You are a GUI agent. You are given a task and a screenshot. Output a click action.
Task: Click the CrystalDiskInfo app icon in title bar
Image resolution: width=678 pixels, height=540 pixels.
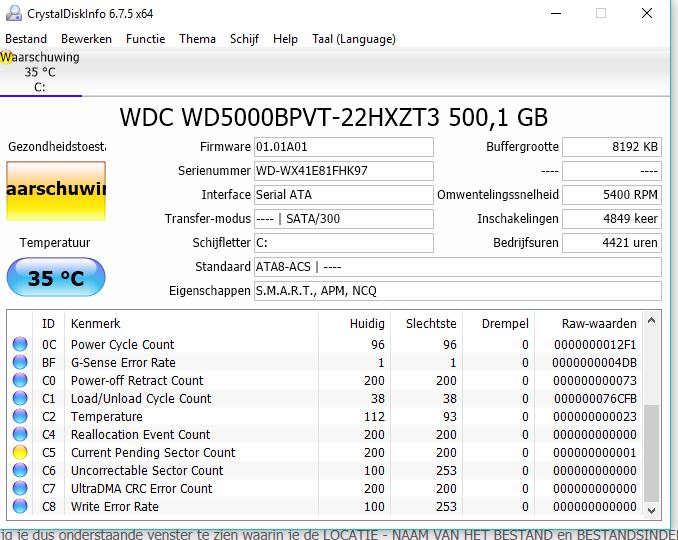pos(13,13)
